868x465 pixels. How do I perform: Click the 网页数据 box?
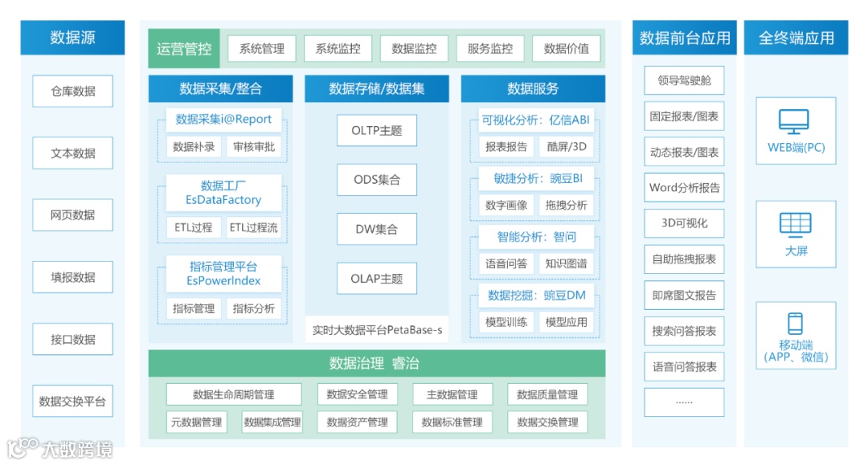[x=72, y=215]
